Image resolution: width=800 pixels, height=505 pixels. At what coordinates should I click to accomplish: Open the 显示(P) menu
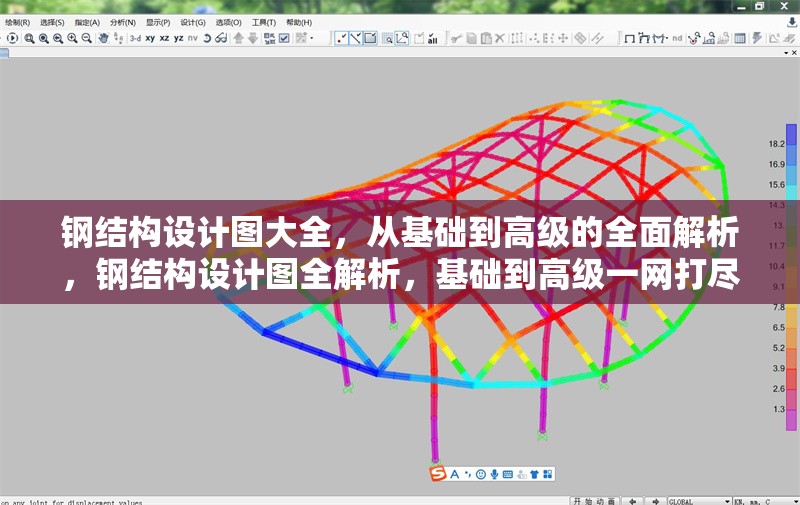click(x=158, y=22)
